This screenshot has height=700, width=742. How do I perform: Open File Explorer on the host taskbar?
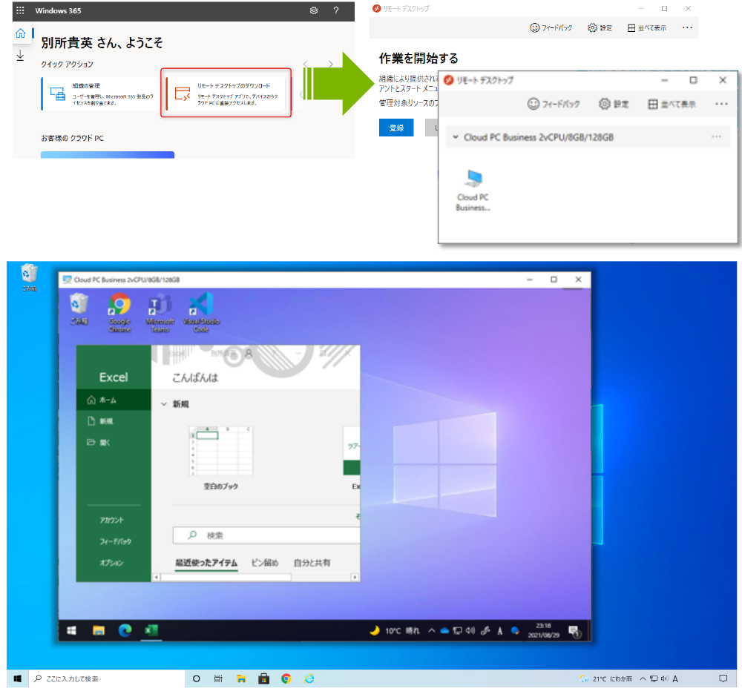tap(241, 678)
